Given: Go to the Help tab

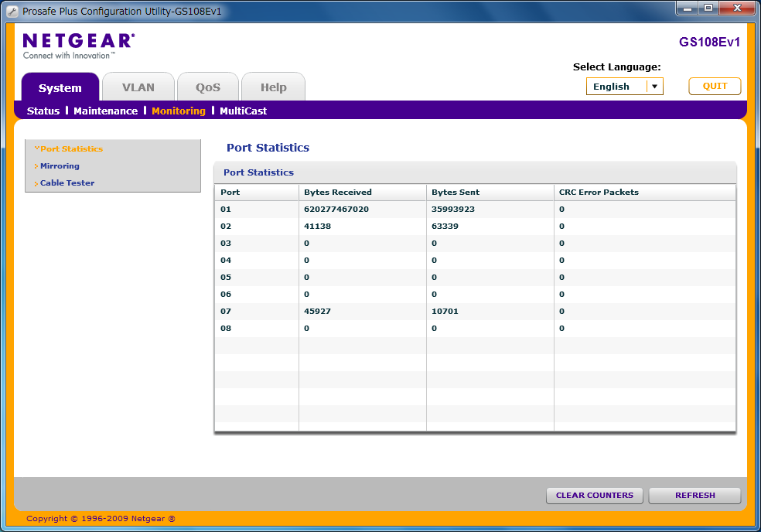Looking at the screenshot, I should [x=273, y=87].
